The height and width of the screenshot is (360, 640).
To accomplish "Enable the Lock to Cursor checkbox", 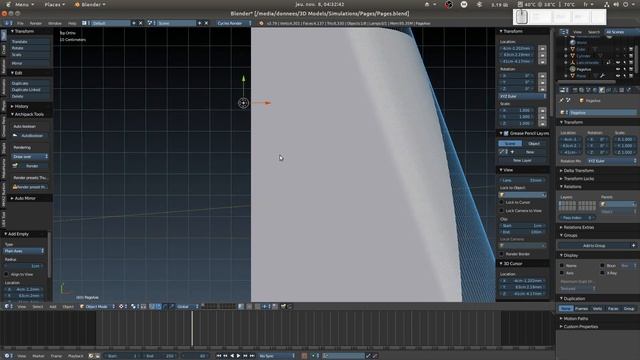I will [502, 202].
